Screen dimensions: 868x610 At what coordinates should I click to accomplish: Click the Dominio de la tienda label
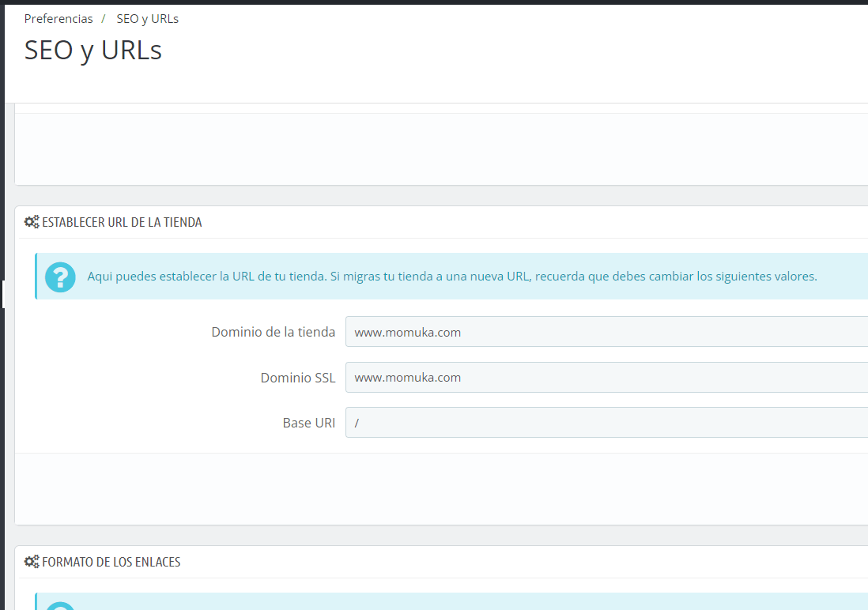(x=274, y=332)
